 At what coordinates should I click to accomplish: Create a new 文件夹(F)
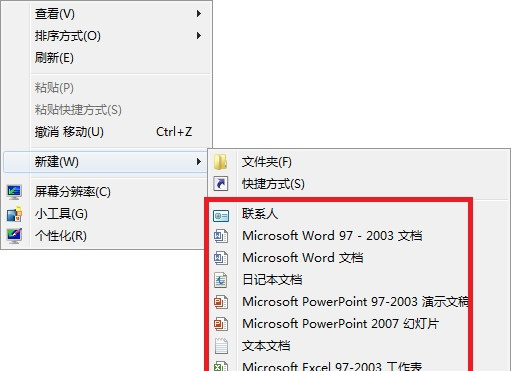pyautogui.click(x=359, y=162)
